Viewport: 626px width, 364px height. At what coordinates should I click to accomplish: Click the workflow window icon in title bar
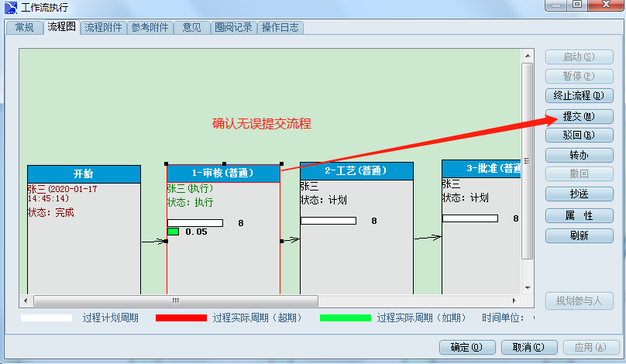(9, 6)
